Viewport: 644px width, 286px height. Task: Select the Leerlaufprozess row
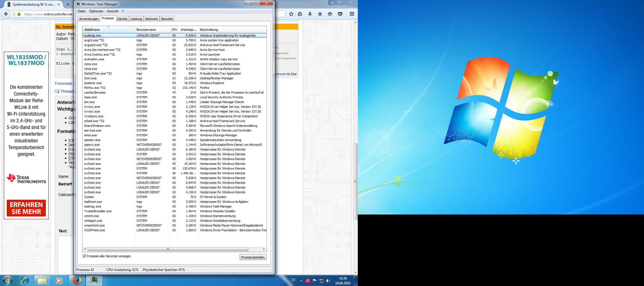pyautogui.click(x=174, y=92)
